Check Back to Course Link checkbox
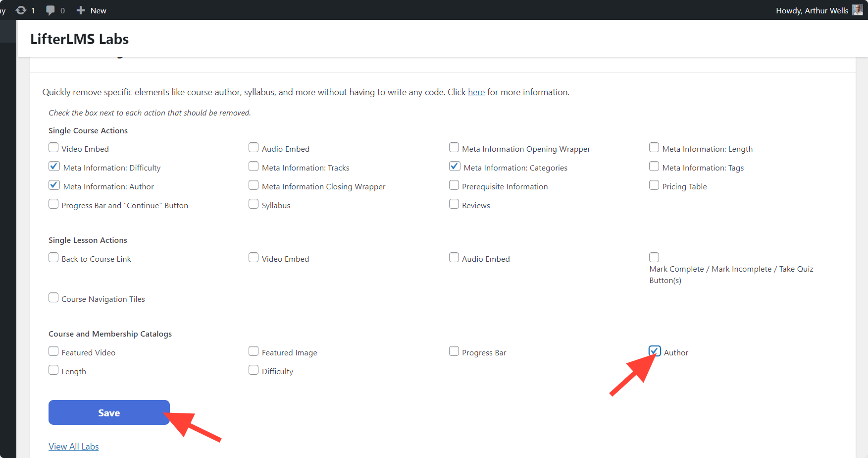This screenshot has width=868, height=458. [x=53, y=258]
